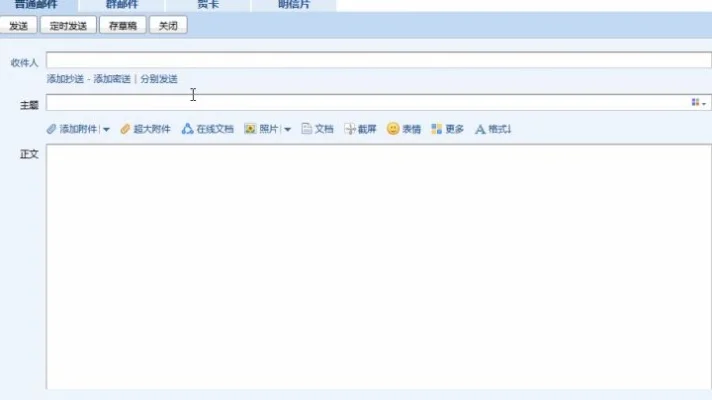Open 在线文档 online document tool
This screenshot has height=400, width=712.
click(x=187, y=129)
